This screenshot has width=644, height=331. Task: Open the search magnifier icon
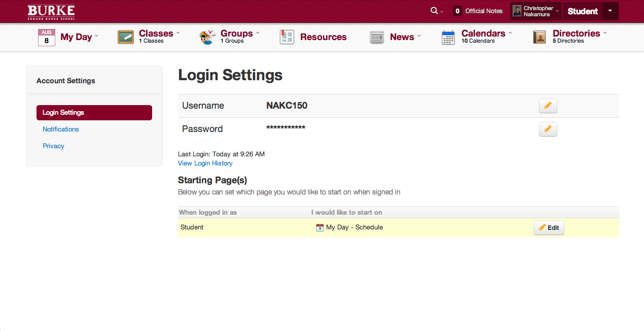click(x=434, y=11)
